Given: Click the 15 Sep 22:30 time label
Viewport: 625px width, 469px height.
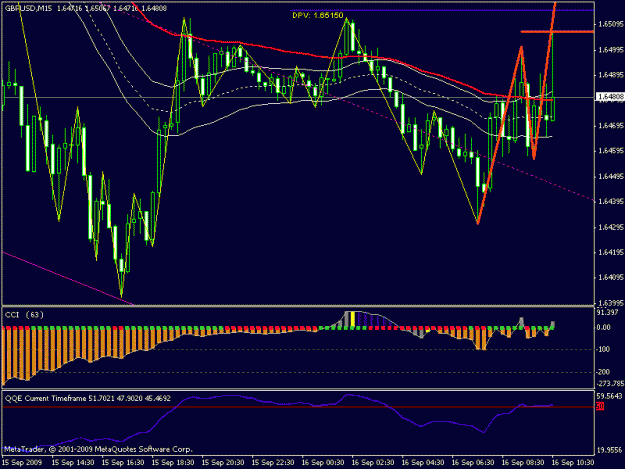Looking at the screenshot, I should tap(273, 463).
